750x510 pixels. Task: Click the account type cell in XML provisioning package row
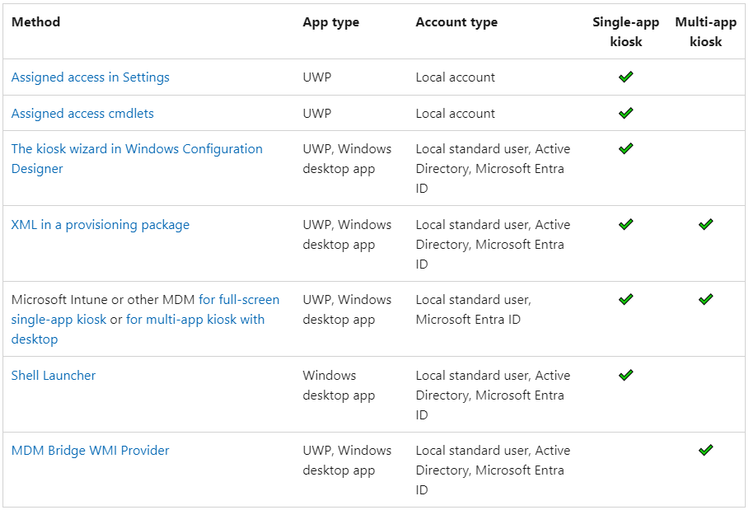pos(493,244)
